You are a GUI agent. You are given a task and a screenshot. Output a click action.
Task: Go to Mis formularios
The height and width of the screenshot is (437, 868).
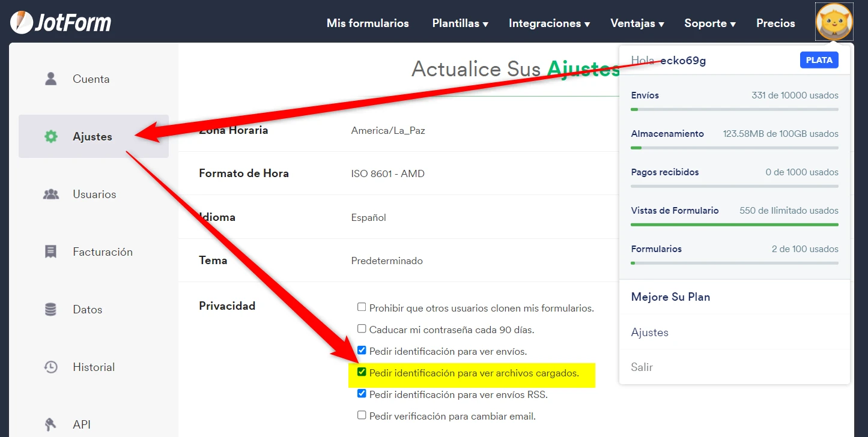point(368,23)
